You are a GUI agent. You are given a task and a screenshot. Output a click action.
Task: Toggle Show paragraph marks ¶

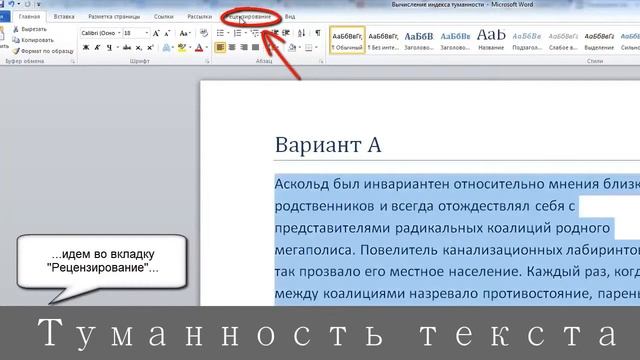(318, 33)
